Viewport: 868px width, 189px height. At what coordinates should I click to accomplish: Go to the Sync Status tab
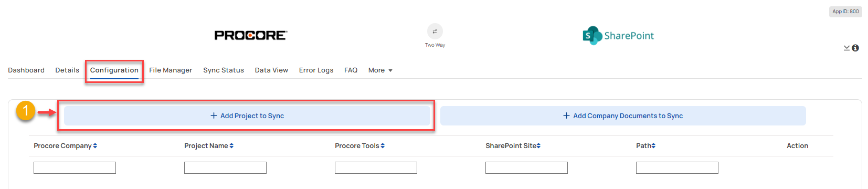click(224, 70)
